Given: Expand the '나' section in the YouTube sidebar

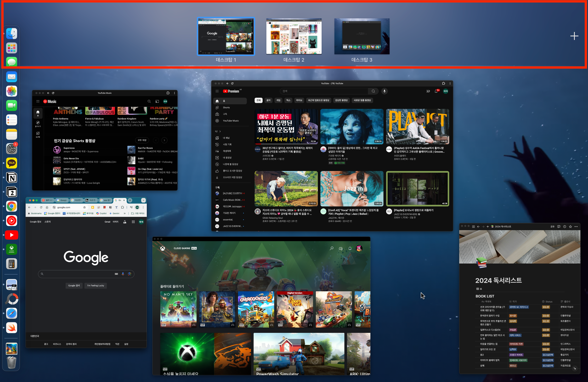Looking at the screenshot, I should (x=218, y=131).
